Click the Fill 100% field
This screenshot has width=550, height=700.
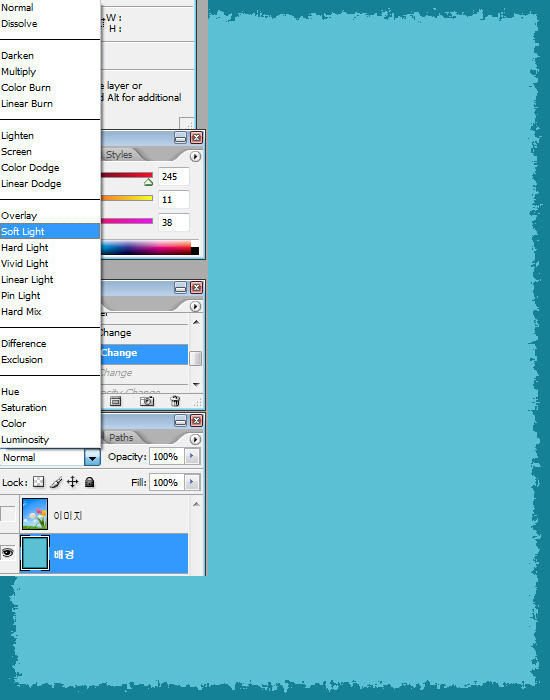tap(167, 482)
